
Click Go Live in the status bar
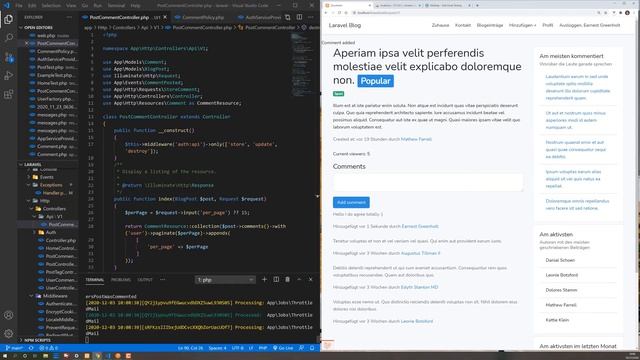[283, 348]
